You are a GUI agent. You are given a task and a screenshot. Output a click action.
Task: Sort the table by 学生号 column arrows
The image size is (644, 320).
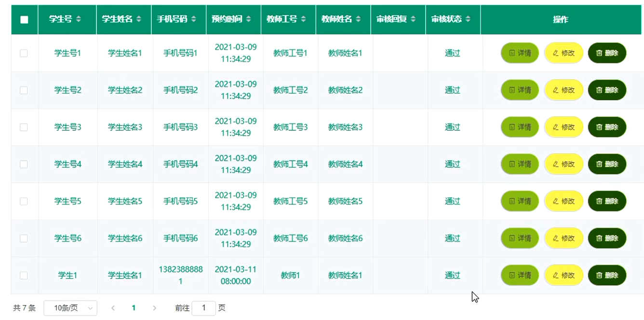[x=79, y=19]
